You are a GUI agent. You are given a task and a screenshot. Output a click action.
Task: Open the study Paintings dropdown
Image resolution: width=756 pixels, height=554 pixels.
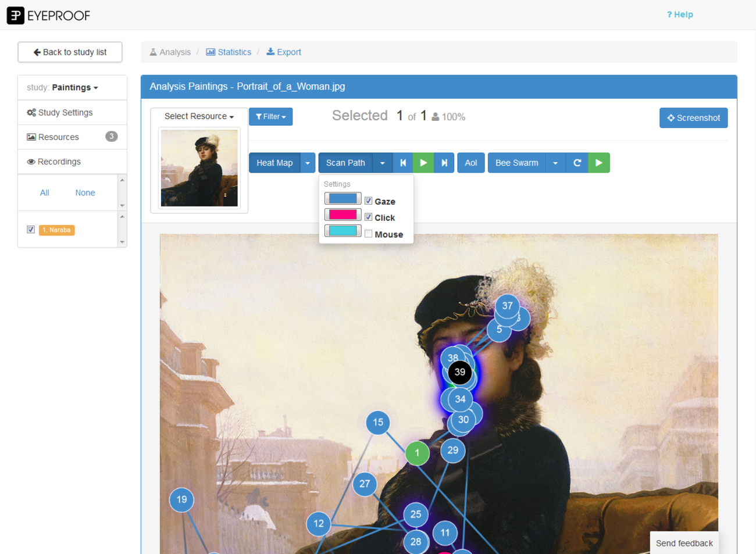[75, 88]
